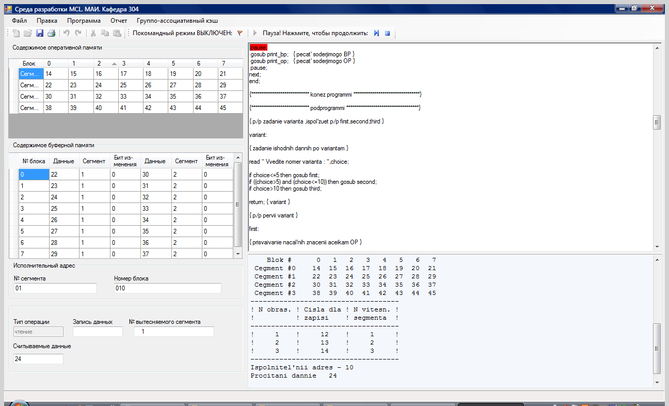Click the Save toolbar icon
Viewport: 669px width, 406px height.
pyautogui.click(x=38, y=32)
